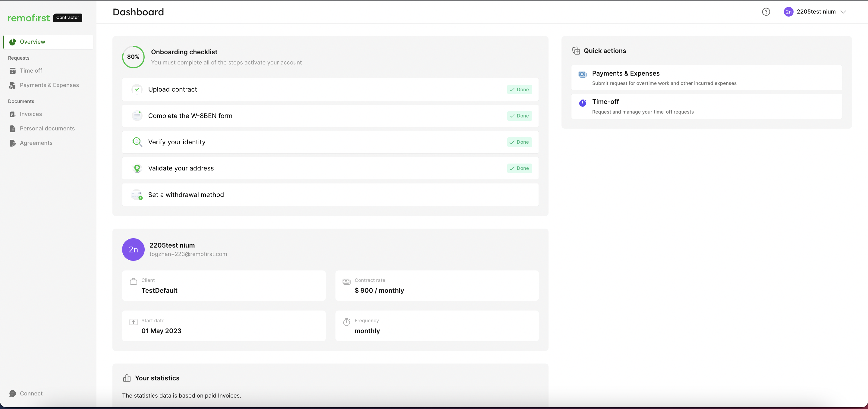Open the Validate your address step
Viewport: 868px width, 409px height.
tap(330, 168)
